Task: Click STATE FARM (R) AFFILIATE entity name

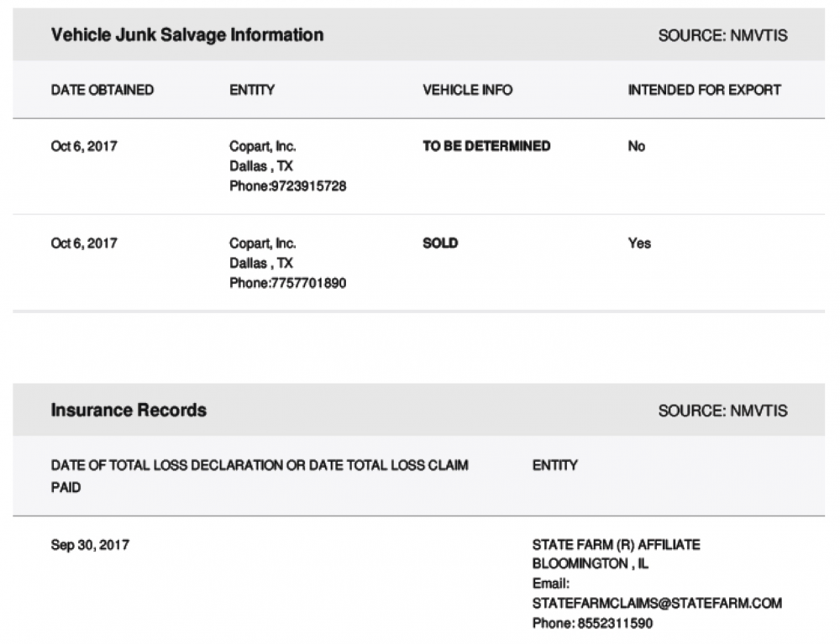Action: pyautogui.click(x=616, y=545)
